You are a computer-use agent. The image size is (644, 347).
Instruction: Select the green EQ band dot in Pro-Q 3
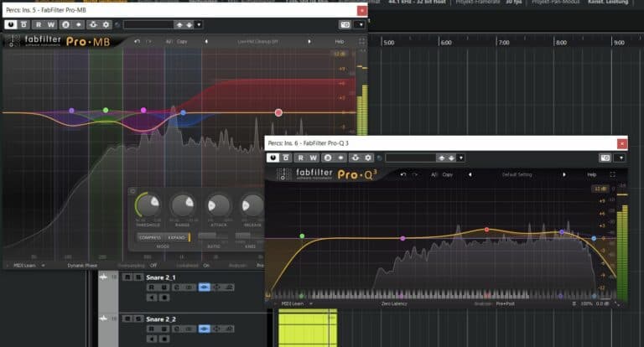(302, 236)
